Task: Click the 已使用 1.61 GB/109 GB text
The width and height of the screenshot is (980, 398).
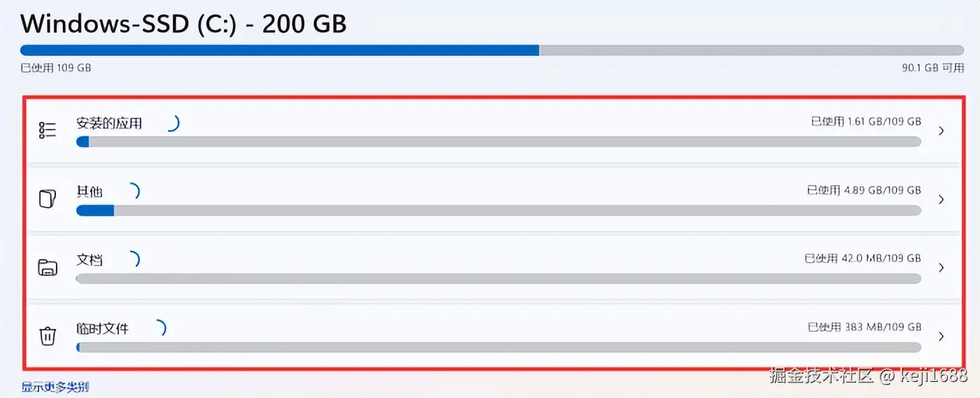Action: click(x=866, y=121)
